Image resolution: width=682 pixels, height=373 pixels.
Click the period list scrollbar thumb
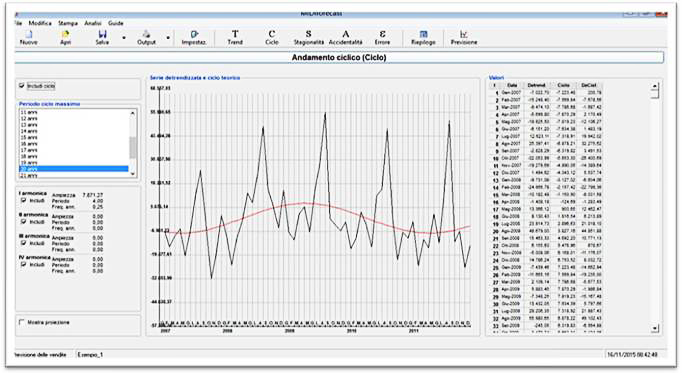(133, 148)
